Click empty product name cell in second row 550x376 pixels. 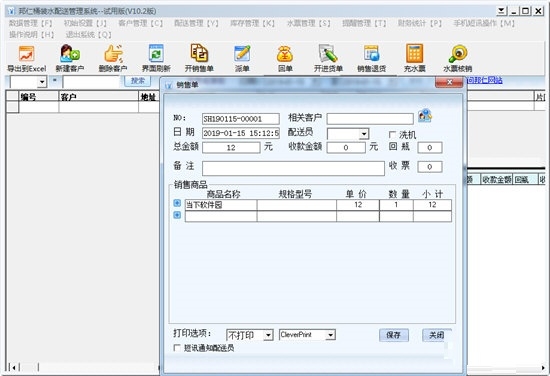click(221, 216)
